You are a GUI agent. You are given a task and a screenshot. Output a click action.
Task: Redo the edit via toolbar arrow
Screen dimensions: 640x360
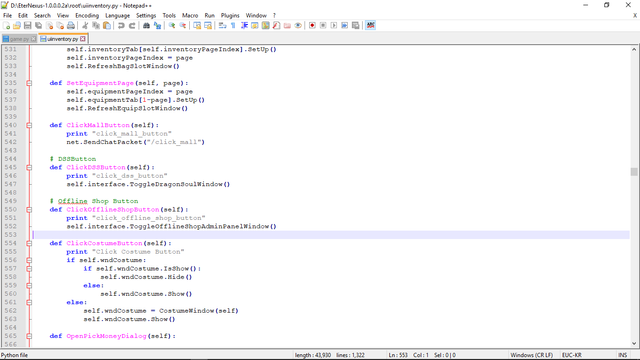coord(132,25)
